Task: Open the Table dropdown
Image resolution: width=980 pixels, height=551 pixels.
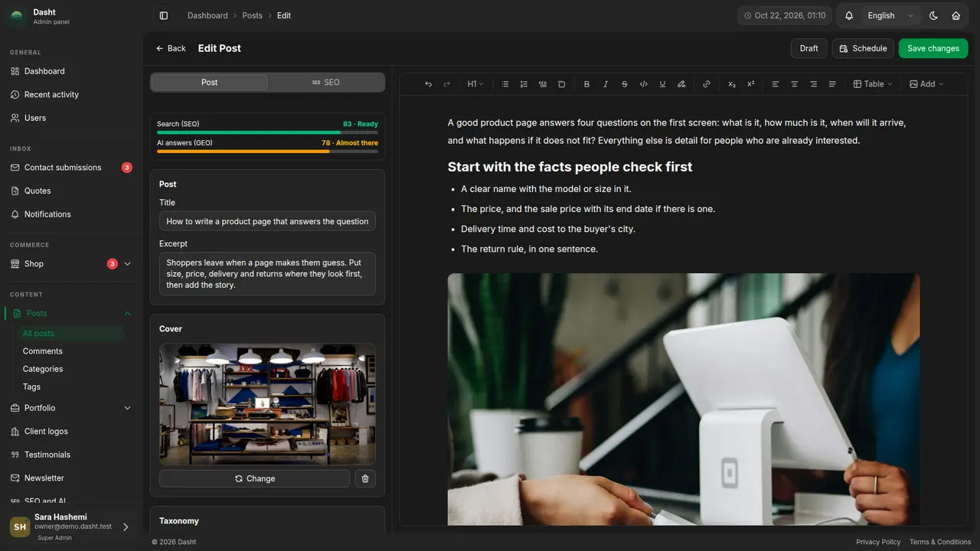Action: pyautogui.click(x=873, y=84)
